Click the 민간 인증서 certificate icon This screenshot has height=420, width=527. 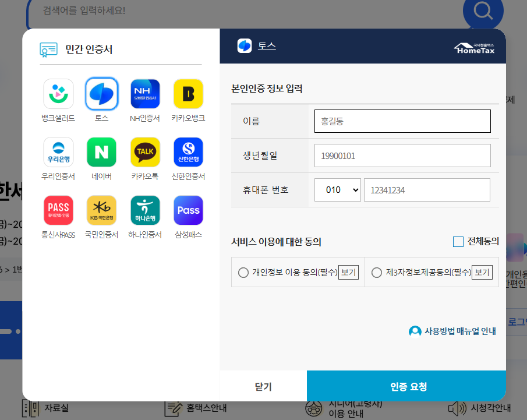[x=48, y=50]
